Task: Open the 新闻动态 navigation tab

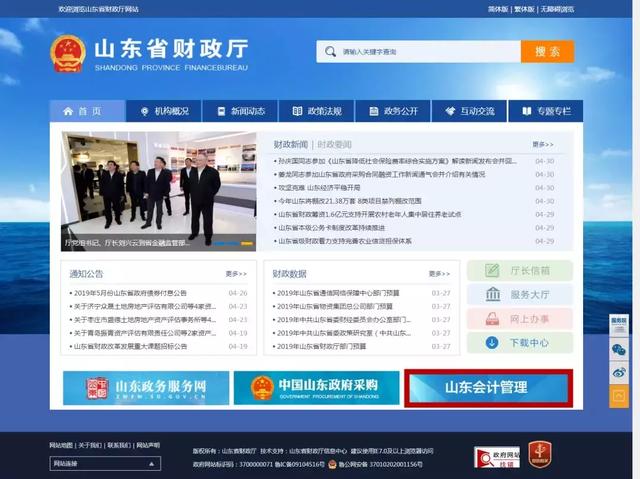Action: coord(240,111)
